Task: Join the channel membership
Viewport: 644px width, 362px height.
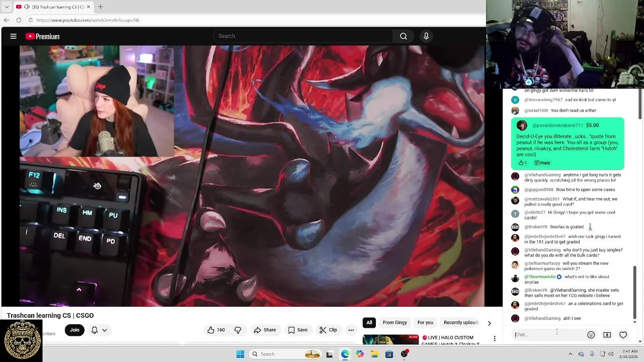Action: tap(74, 330)
